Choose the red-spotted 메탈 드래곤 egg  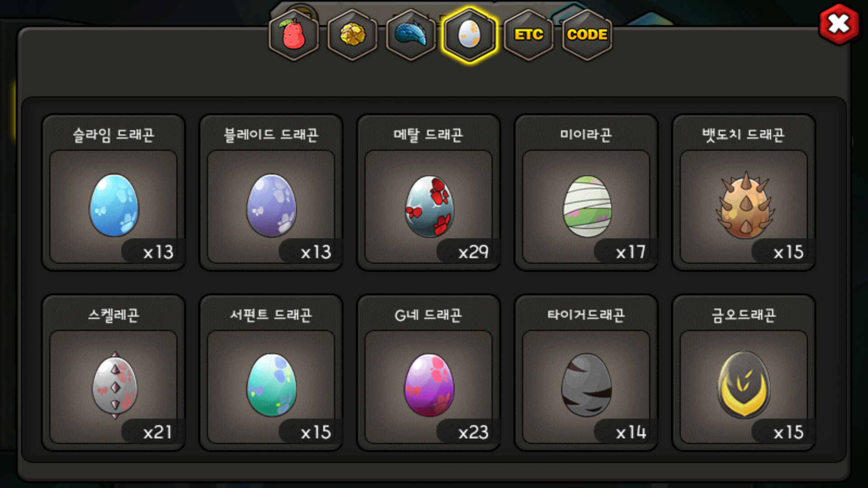click(429, 206)
